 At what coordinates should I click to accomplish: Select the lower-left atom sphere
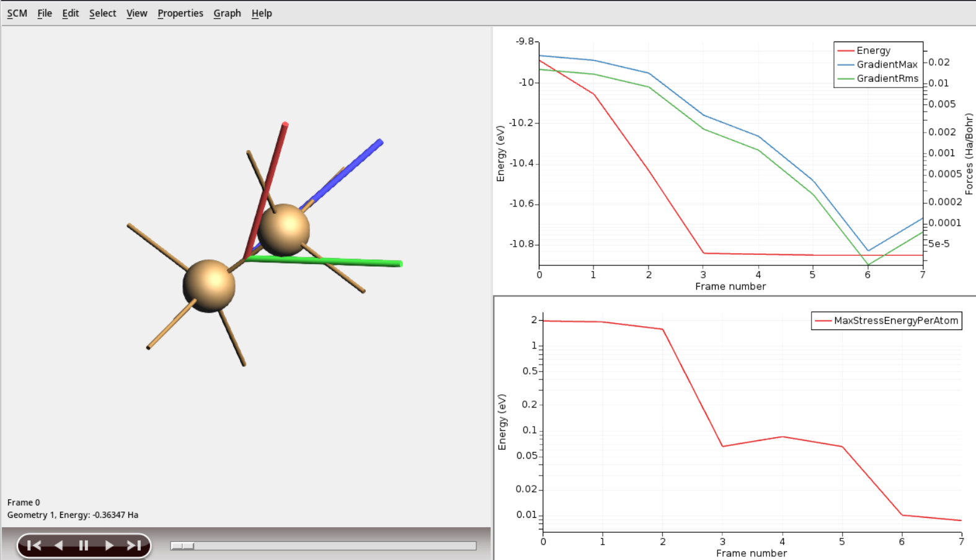point(209,286)
